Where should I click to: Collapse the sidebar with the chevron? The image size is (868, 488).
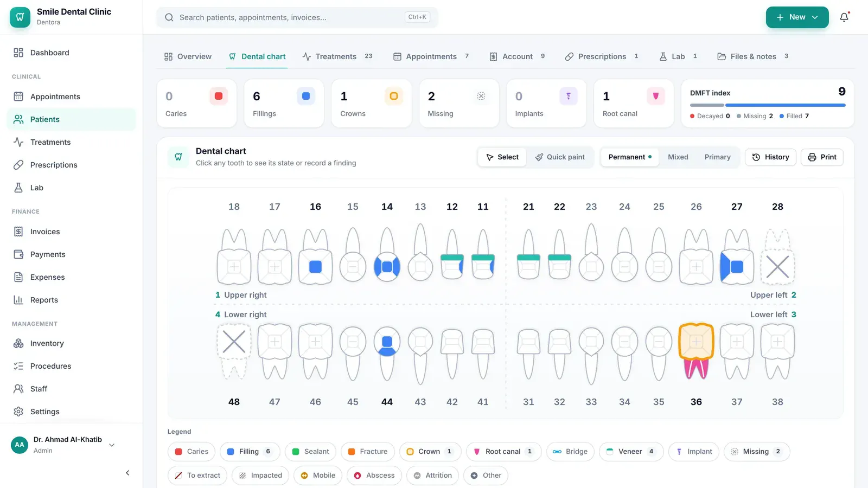[x=127, y=473]
